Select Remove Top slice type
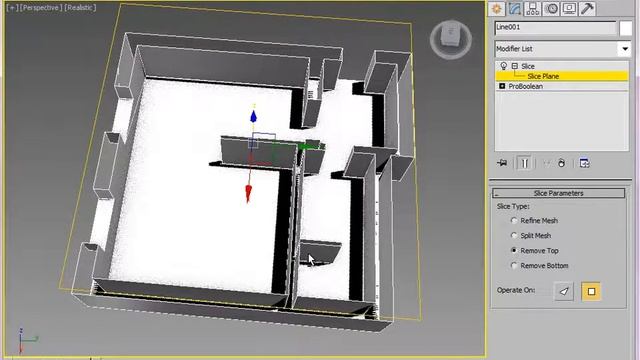The width and height of the screenshot is (640, 360). point(514,250)
